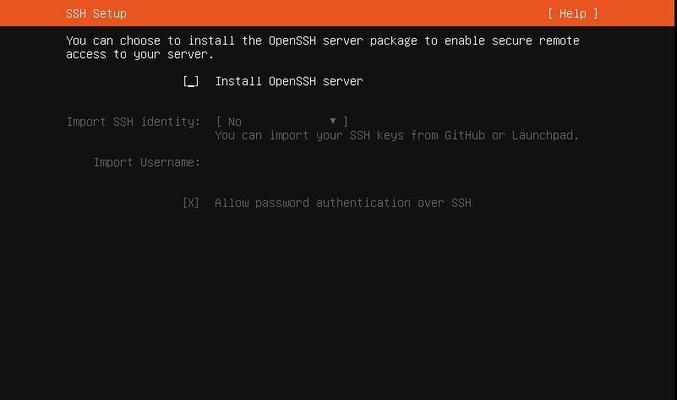Click the Launchpad word in hint text
Viewport: 677px width, 400px height.
point(545,136)
